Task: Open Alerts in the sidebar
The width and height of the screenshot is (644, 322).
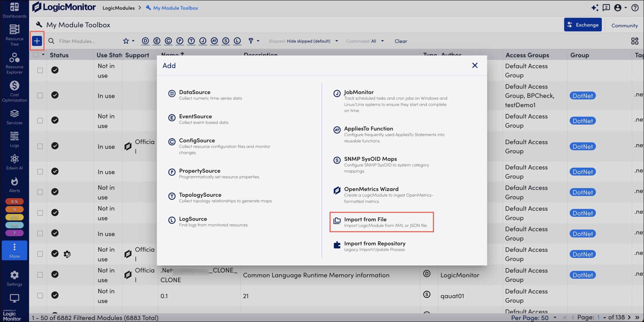Action: point(14,185)
